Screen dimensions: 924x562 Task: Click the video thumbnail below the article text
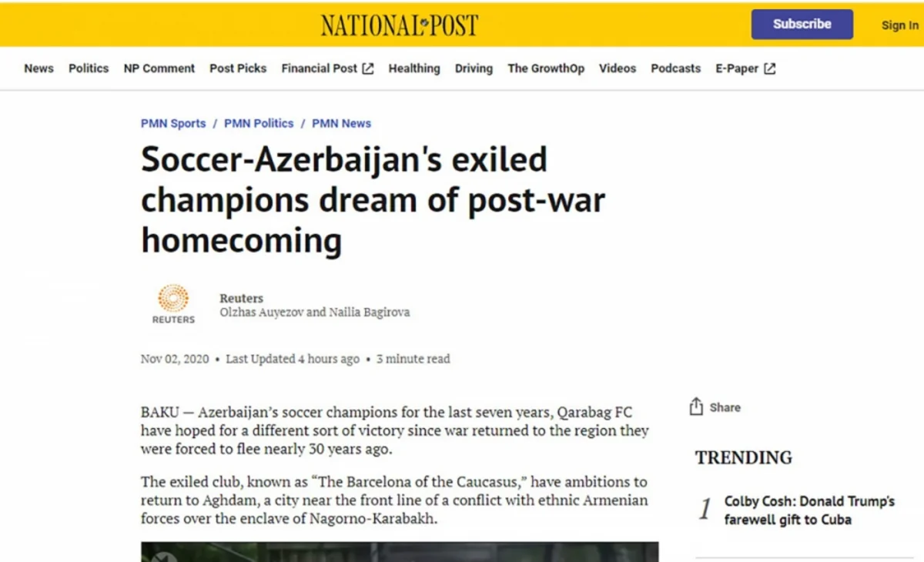400,553
